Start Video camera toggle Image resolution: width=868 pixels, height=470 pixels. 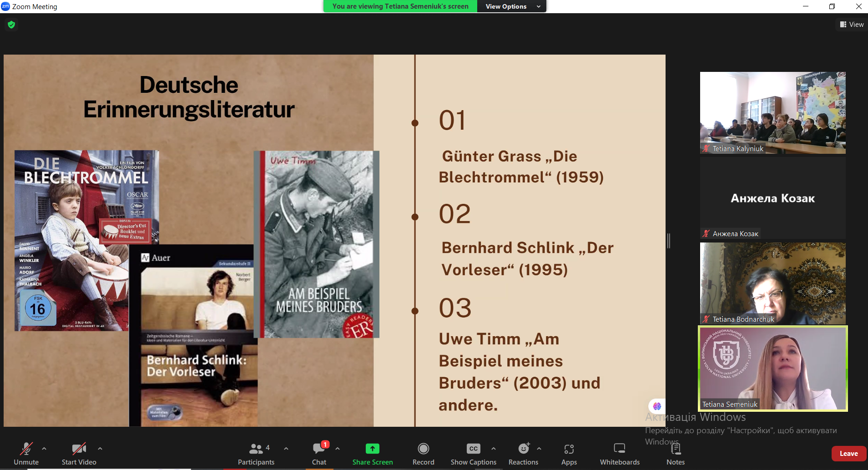click(x=79, y=454)
